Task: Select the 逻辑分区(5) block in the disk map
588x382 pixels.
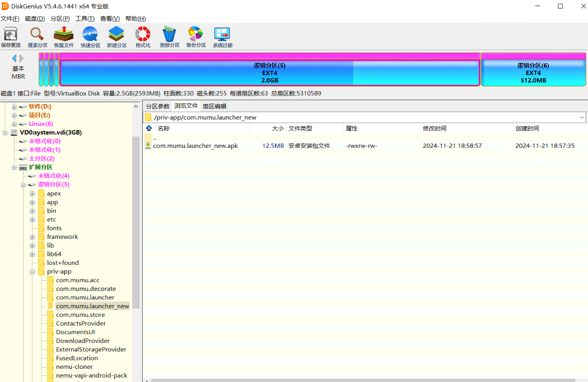Action: (x=270, y=69)
